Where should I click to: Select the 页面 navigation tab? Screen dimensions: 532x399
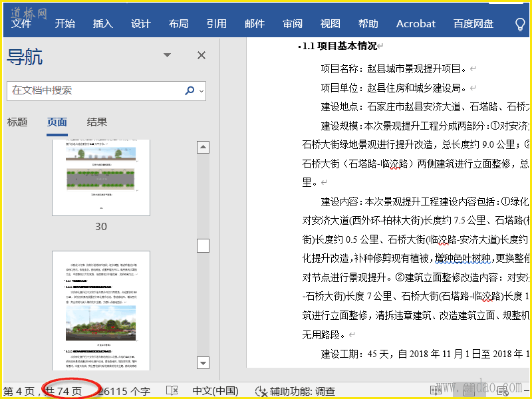point(57,122)
